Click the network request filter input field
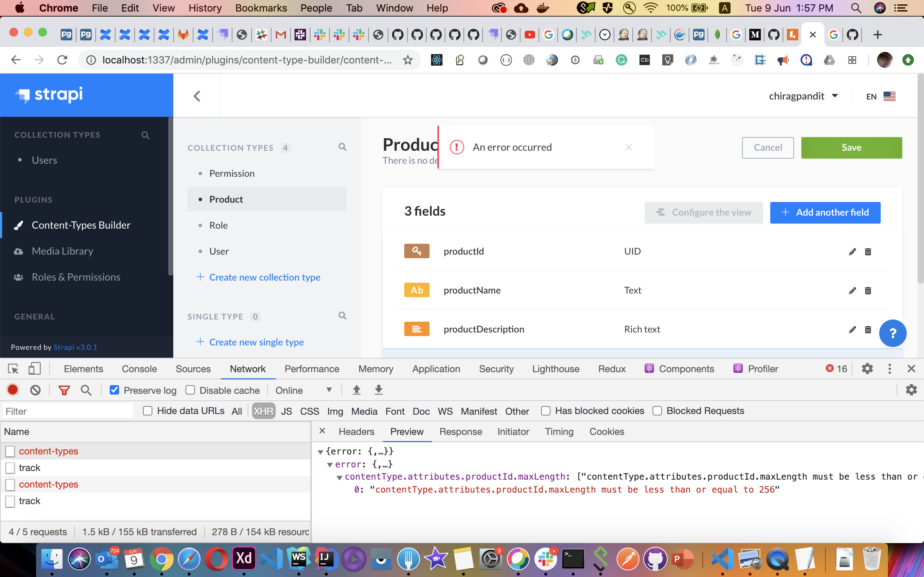 coord(67,411)
